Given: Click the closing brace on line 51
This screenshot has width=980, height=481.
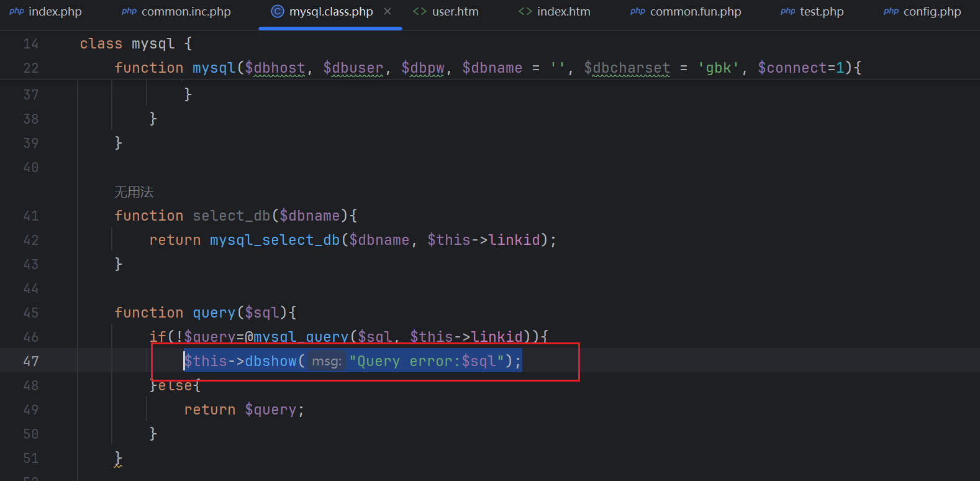Looking at the screenshot, I should click(119, 458).
